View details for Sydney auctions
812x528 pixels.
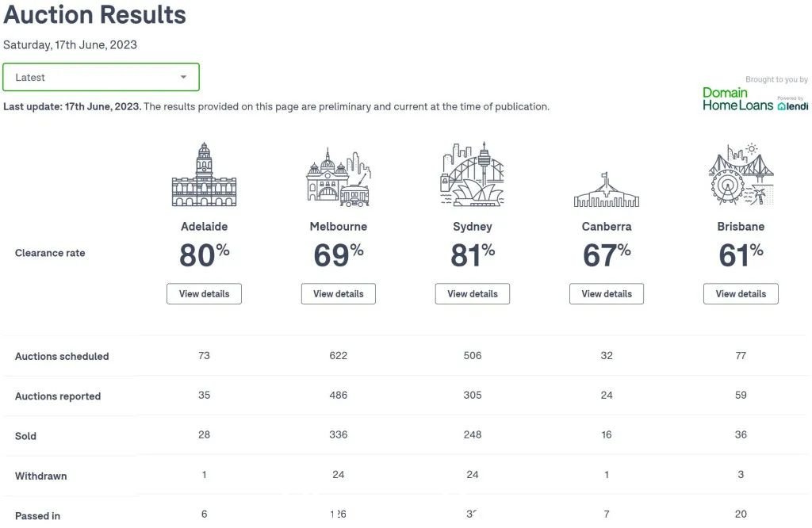(473, 293)
